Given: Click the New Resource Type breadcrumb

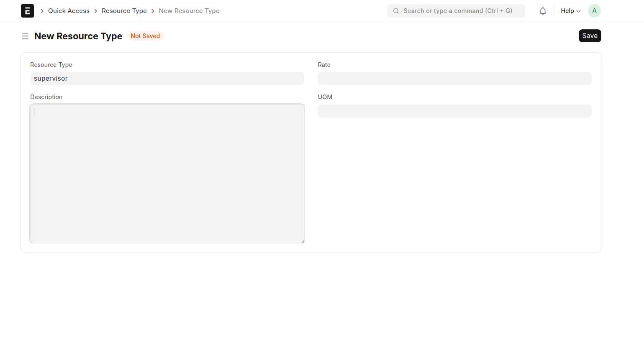Looking at the screenshot, I should coord(189,11).
